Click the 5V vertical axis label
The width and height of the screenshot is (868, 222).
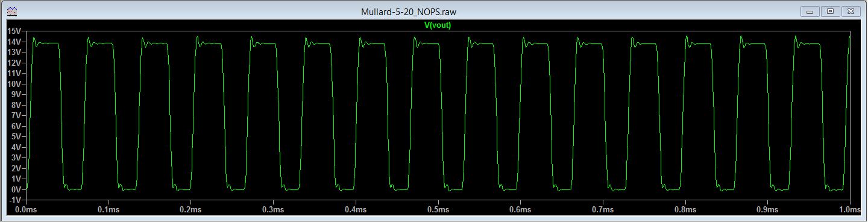point(16,136)
